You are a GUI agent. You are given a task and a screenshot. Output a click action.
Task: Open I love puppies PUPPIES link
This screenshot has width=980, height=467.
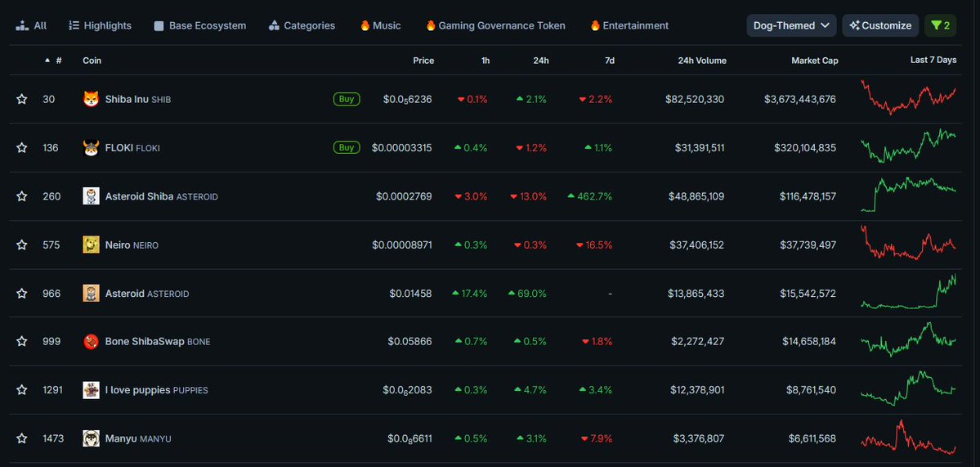(156, 390)
